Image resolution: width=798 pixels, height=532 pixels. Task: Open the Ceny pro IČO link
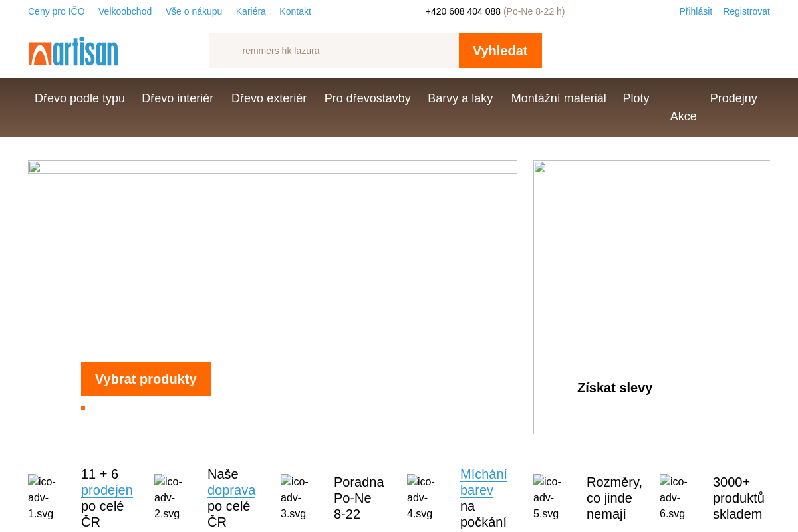pos(57,11)
